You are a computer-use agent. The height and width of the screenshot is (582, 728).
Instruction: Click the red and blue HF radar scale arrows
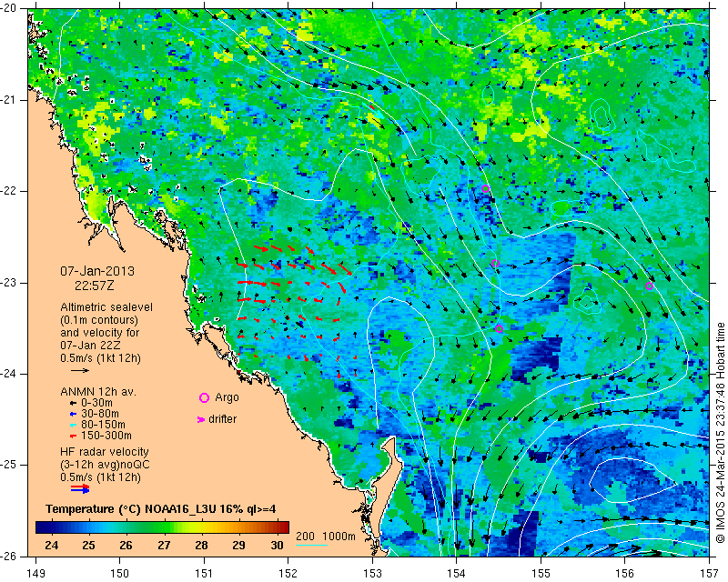(80, 487)
